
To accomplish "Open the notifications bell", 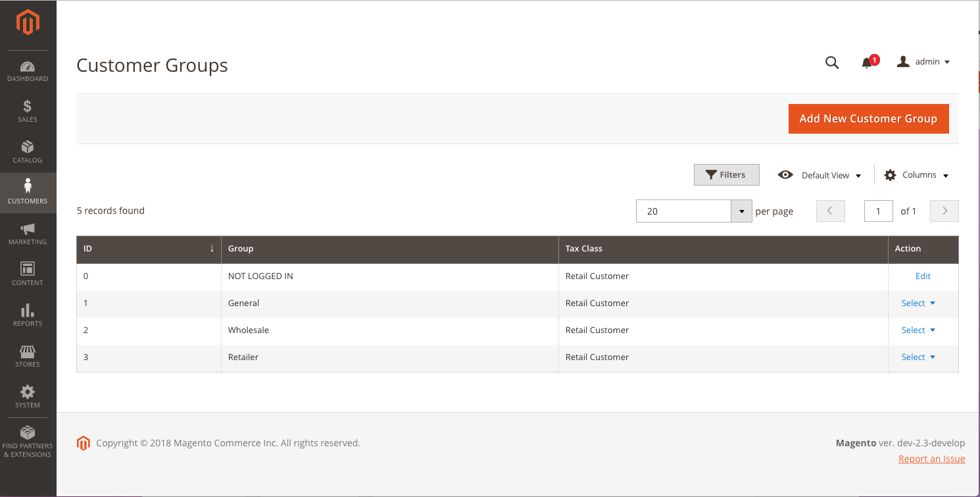I will (867, 63).
